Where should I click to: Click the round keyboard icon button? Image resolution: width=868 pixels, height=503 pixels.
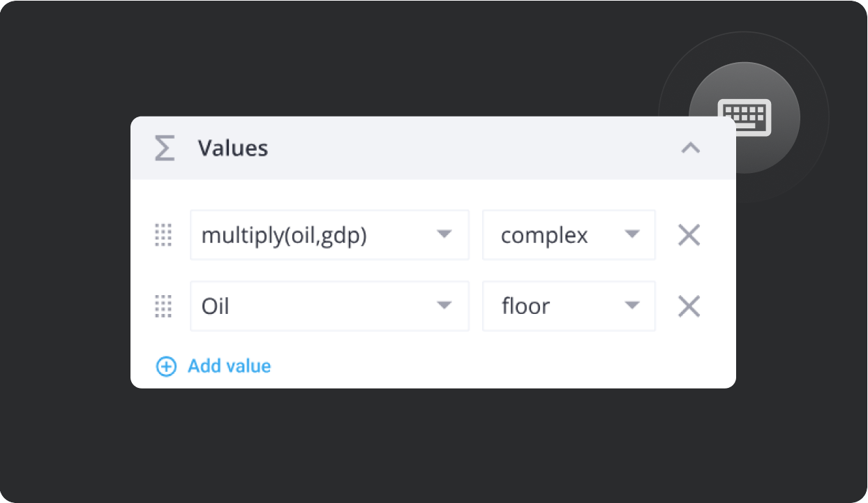click(x=744, y=117)
